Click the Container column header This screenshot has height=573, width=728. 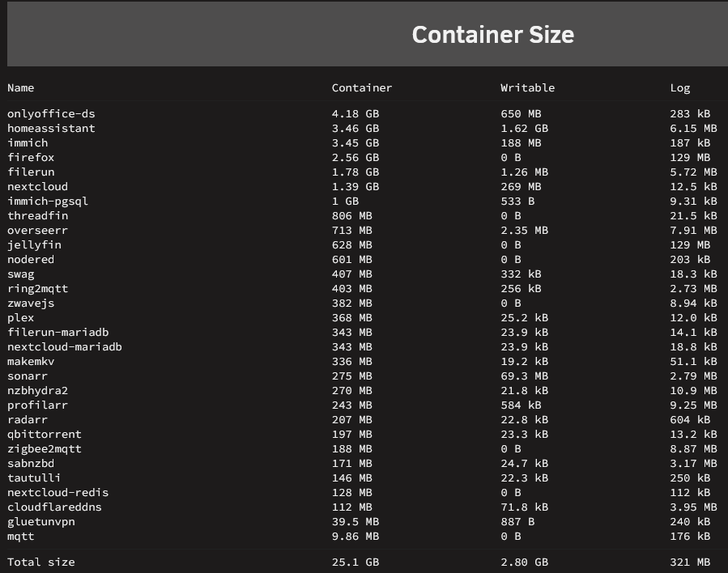pyautogui.click(x=362, y=87)
